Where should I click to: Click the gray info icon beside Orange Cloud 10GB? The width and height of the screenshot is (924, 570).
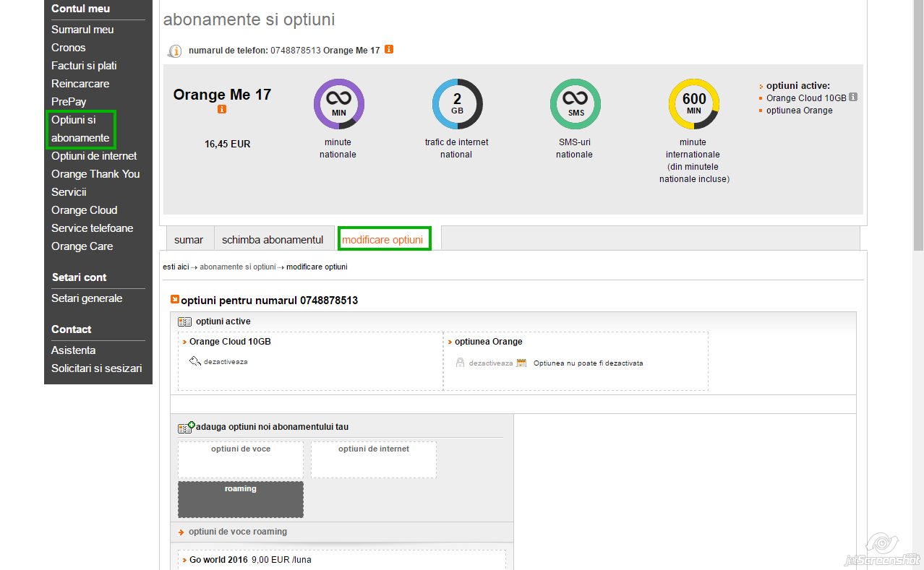pyautogui.click(x=853, y=98)
